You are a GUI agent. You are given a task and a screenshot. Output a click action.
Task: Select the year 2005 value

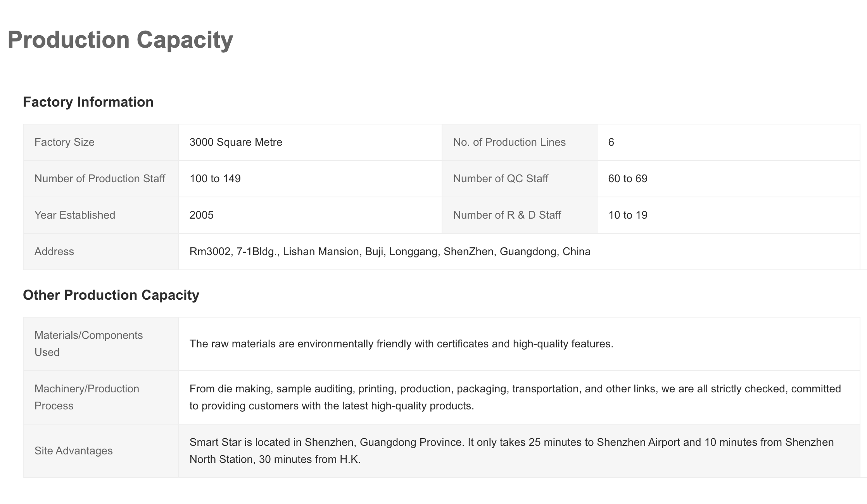(202, 215)
